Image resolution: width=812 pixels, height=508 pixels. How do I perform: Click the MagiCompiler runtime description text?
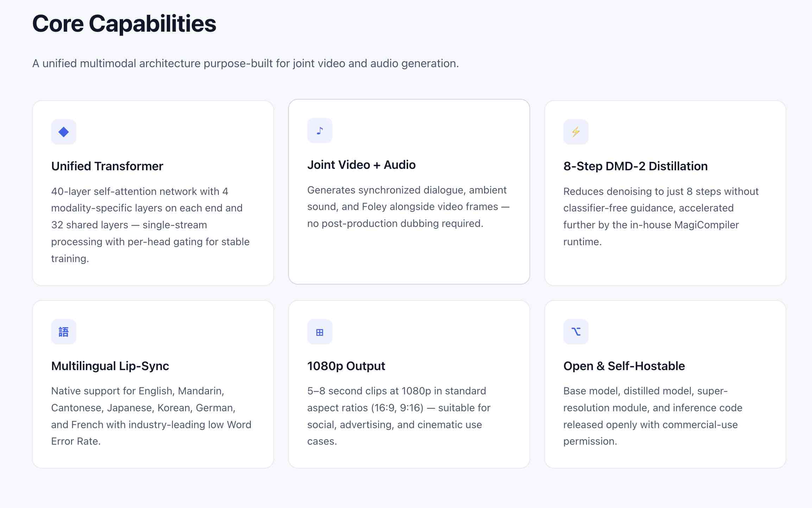[x=661, y=216]
